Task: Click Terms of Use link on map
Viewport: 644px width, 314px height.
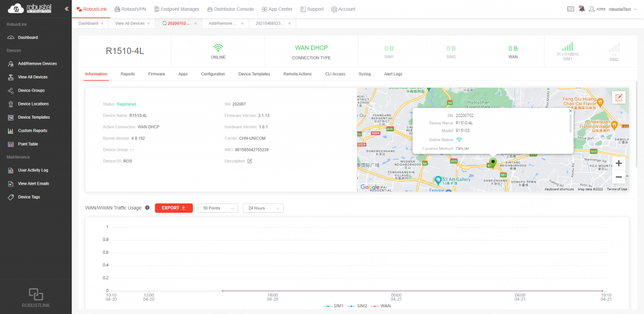Action: (x=617, y=189)
